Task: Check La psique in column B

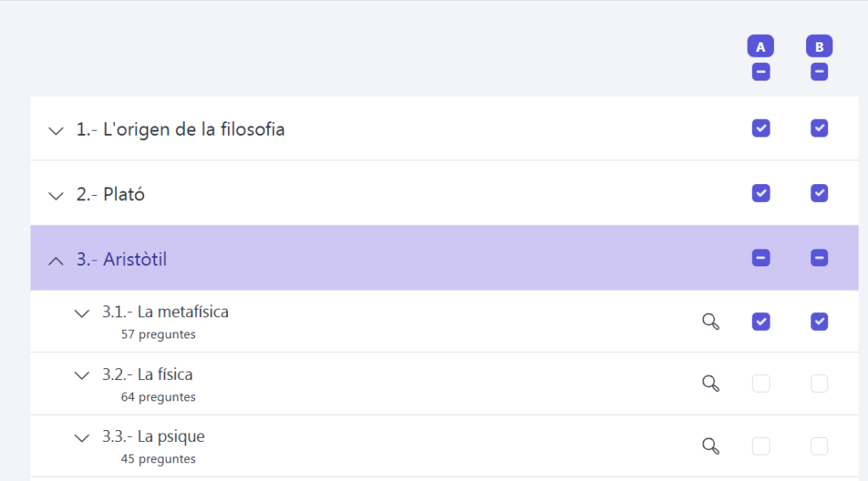Action: pyautogui.click(x=819, y=446)
